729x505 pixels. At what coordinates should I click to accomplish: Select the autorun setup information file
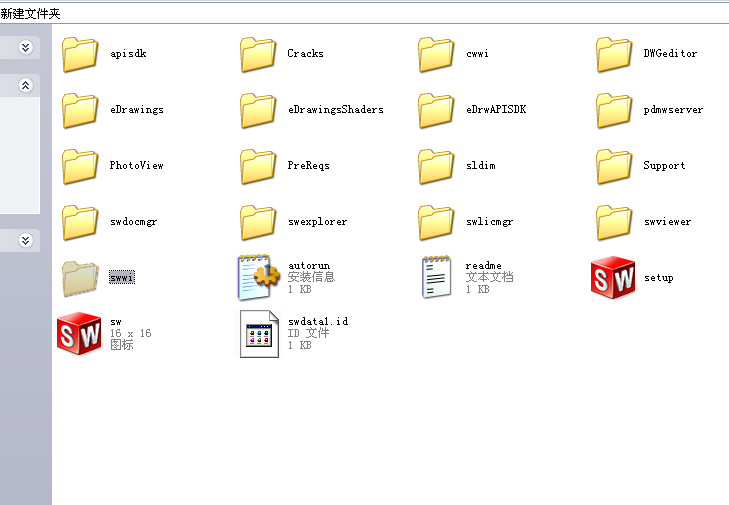tap(259, 277)
